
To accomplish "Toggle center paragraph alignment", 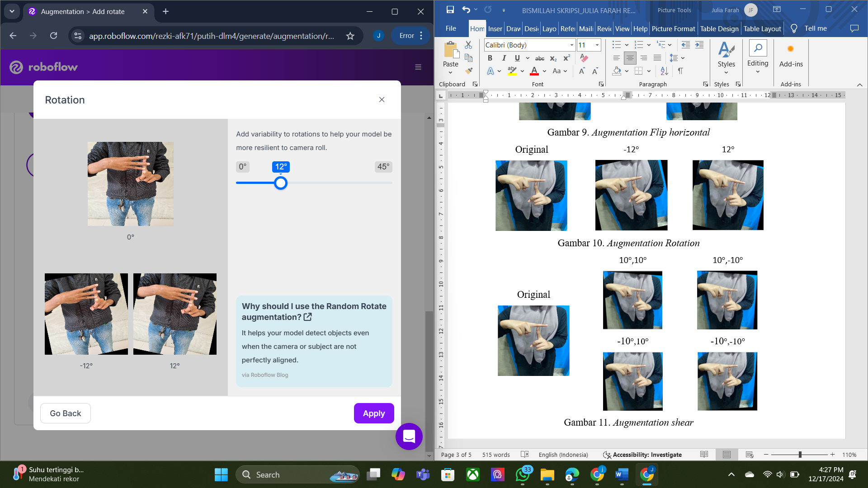I will (630, 58).
